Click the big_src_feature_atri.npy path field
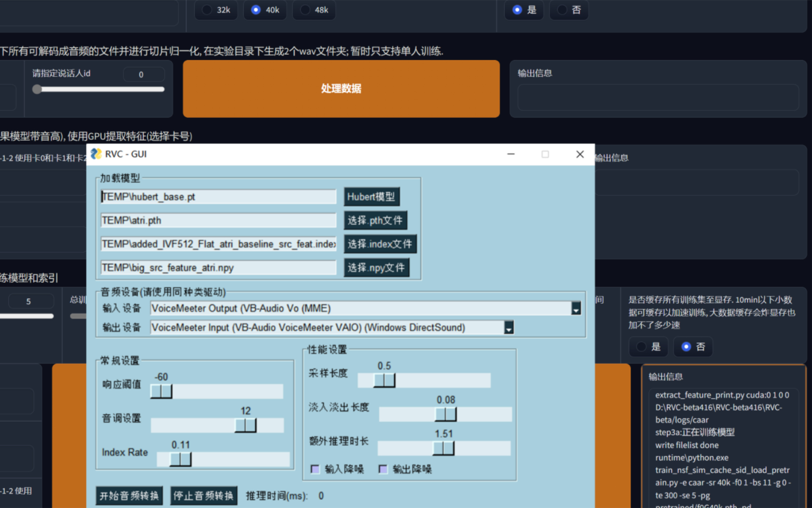This screenshot has height=508, width=812. pyautogui.click(x=219, y=268)
